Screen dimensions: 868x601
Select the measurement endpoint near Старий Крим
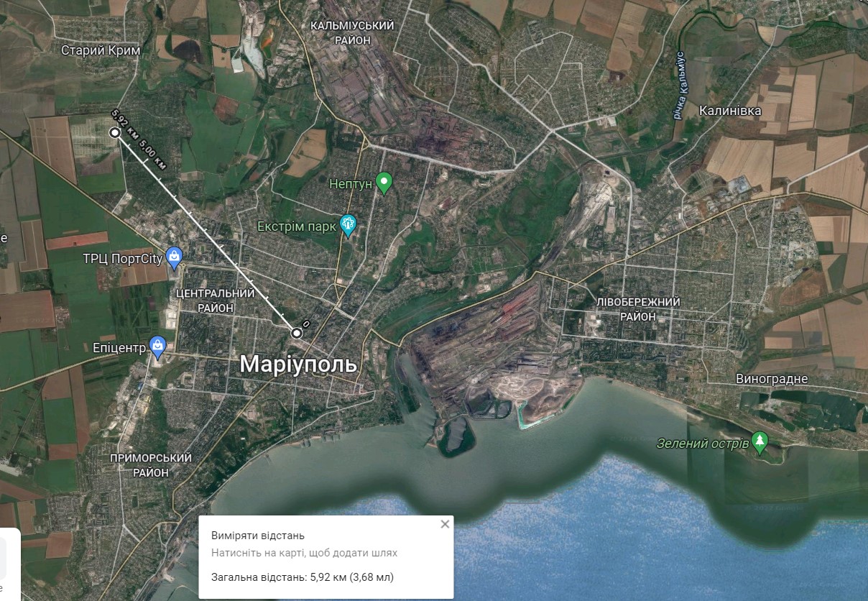coord(114,133)
